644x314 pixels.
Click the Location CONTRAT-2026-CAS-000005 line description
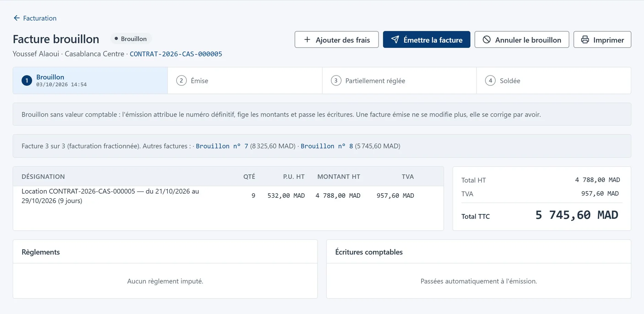pyautogui.click(x=110, y=196)
